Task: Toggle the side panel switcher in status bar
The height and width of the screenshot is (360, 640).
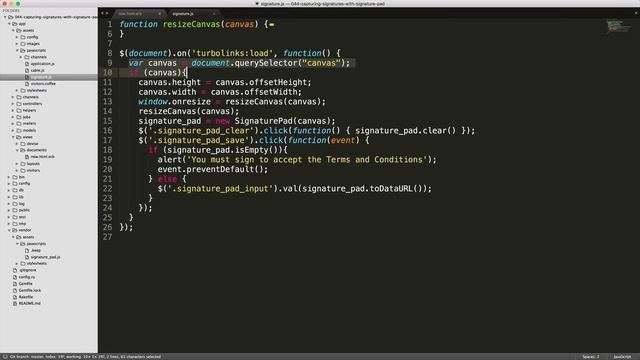Action: (5, 357)
